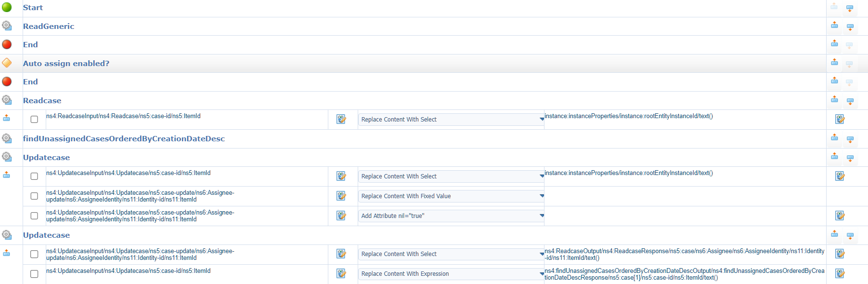The width and height of the screenshot is (868, 284).
Task: Open the Replace Content With Expression dropdown
Action: [451, 274]
